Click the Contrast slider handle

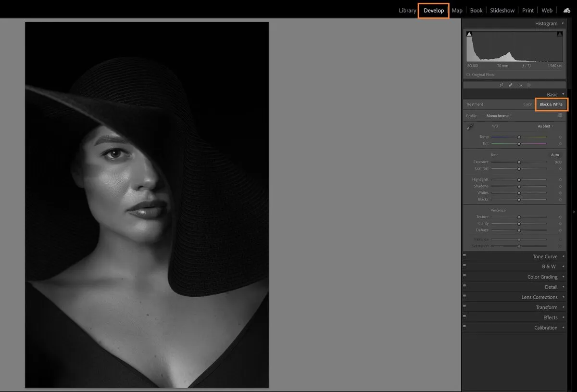tap(519, 169)
